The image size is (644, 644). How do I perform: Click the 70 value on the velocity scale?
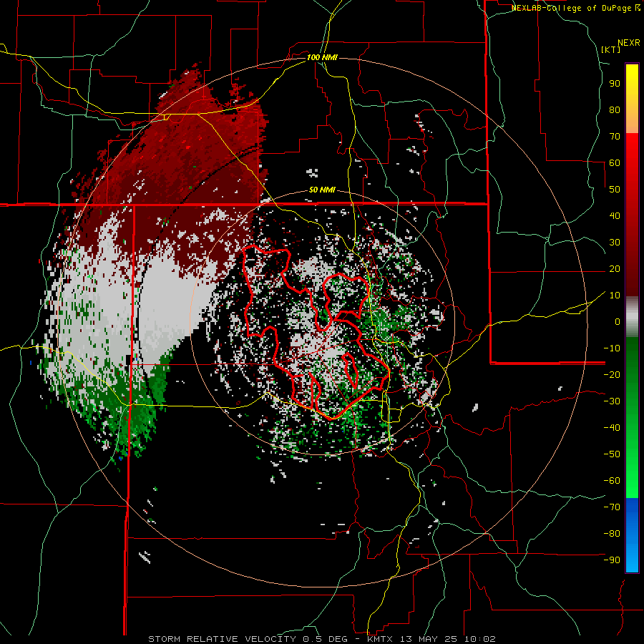tap(615, 137)
